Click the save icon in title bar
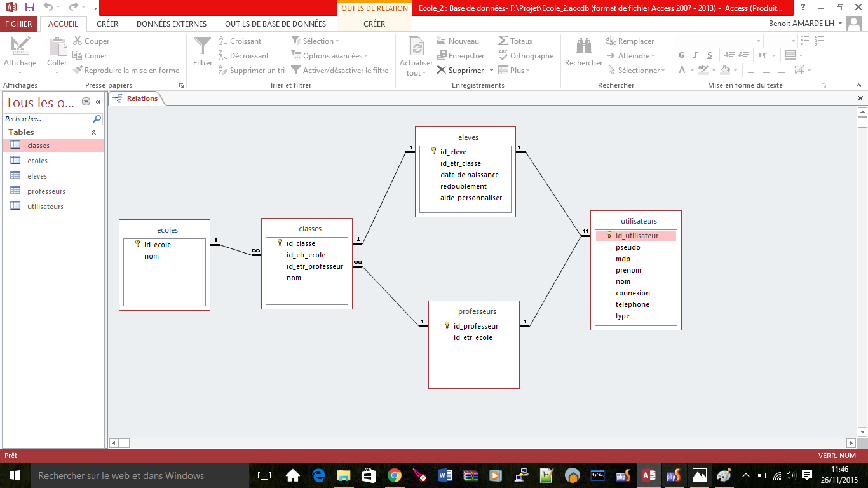Screen dimensions: 868x488 (x=30, y=8)
